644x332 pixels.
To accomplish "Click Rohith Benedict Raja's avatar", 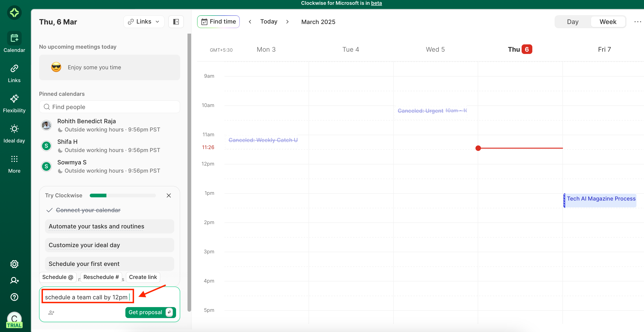I will click(x=46, y=125).
